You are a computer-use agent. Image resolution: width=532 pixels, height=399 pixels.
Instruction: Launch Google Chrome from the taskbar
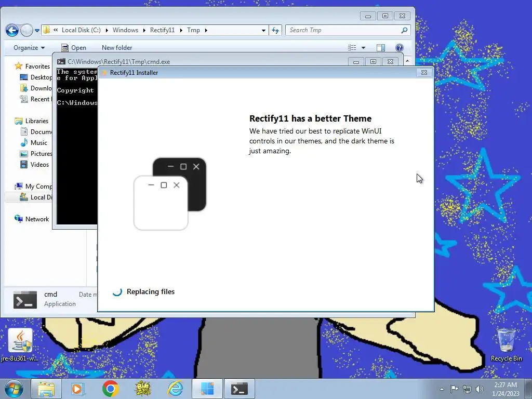pyautogui.click(x=110, y=389)
